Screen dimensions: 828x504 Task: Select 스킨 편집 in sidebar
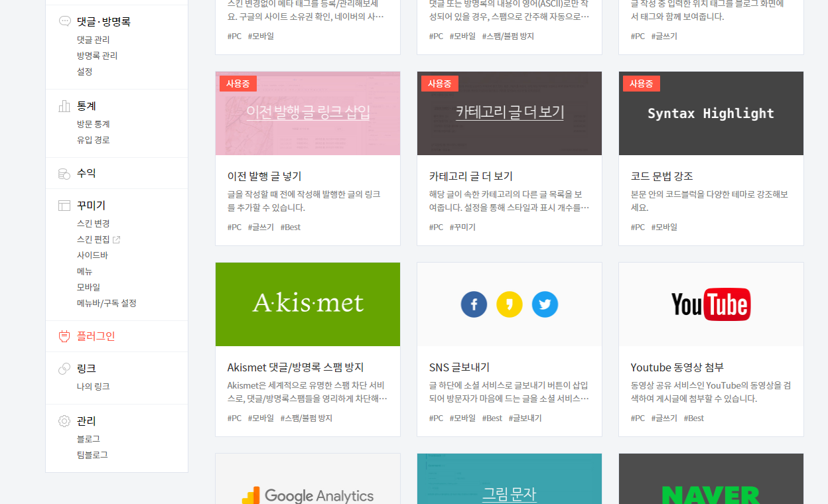[93, 239]
